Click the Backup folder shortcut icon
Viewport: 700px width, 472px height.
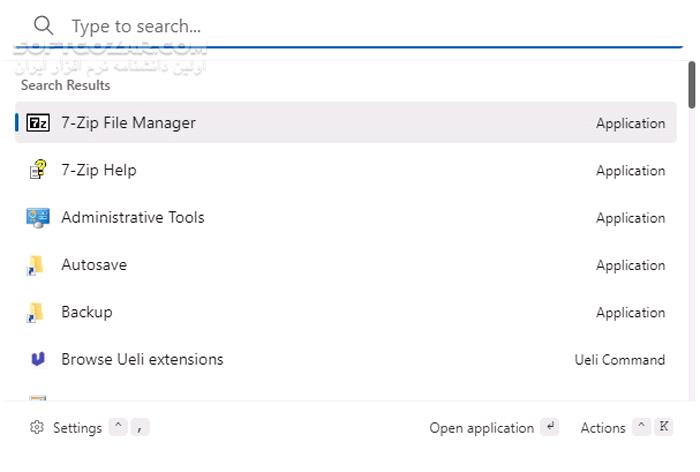[x=35, y=313]
